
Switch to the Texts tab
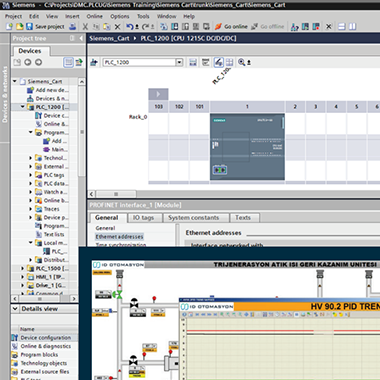[243, 218]
